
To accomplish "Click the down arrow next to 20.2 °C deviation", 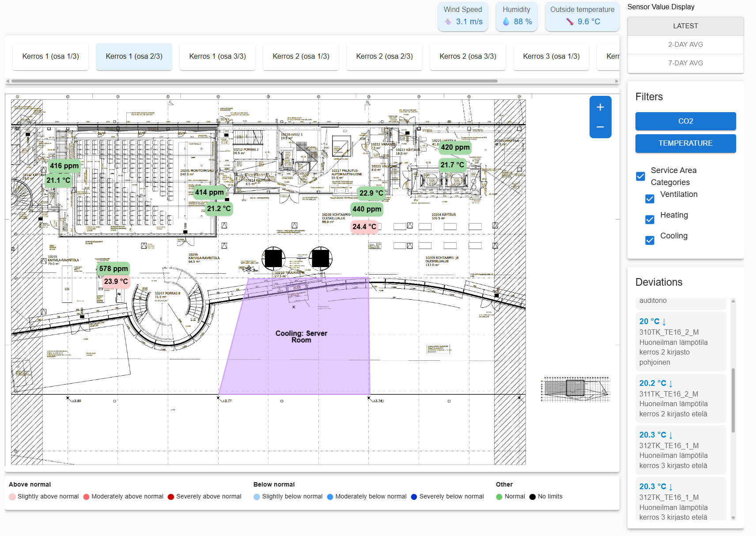I will [671, 384].
